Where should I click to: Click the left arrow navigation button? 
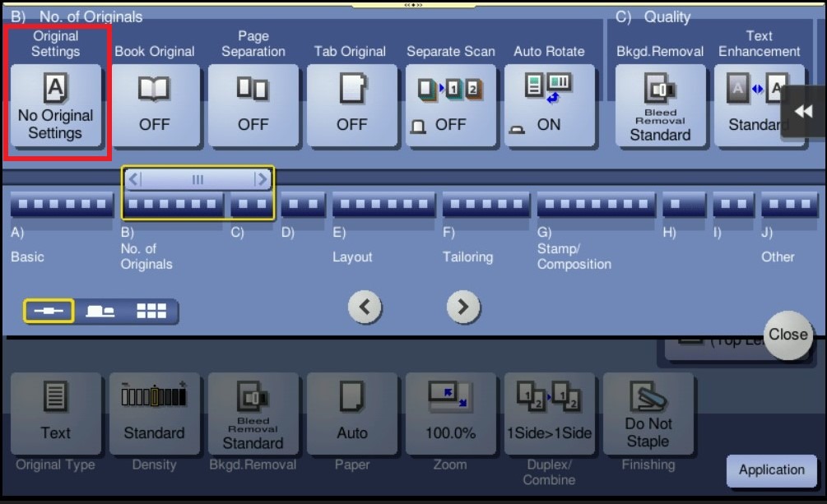tap(365, 307)
